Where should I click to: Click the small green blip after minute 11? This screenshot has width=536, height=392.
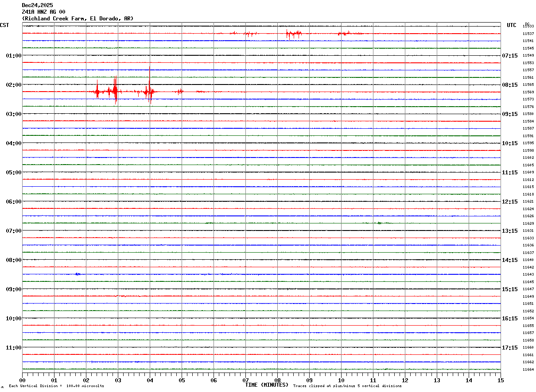click(x=380, y=223)
